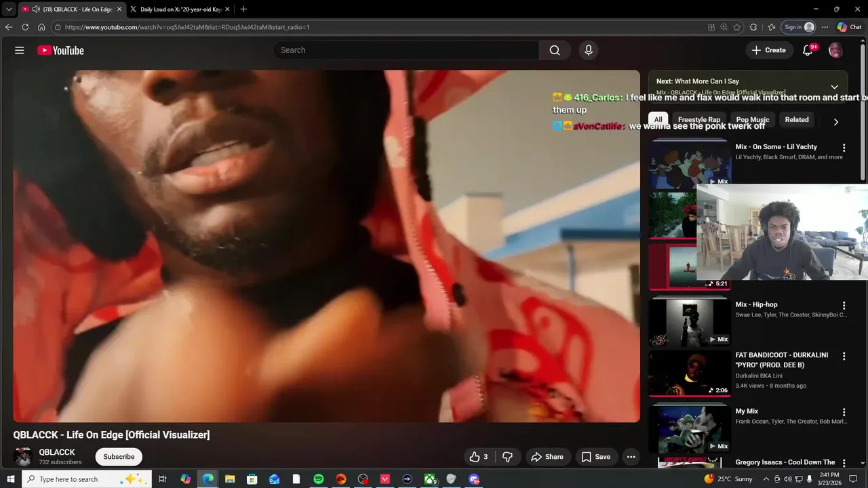Focus the YouTube search box
Image resolution: width=868 pixels, height=488 pixels.
click(x=407, y=50)
